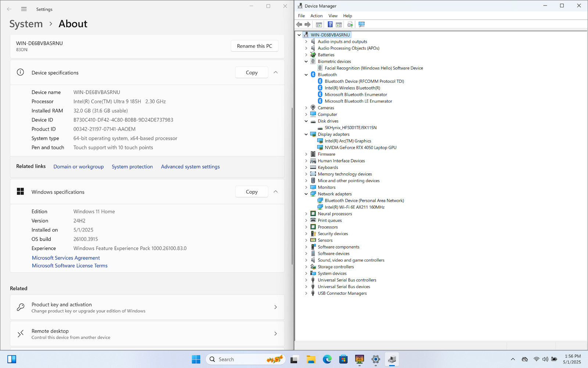Collapse the Network adapters node
The image size is (588, 368).
point(306,194)
